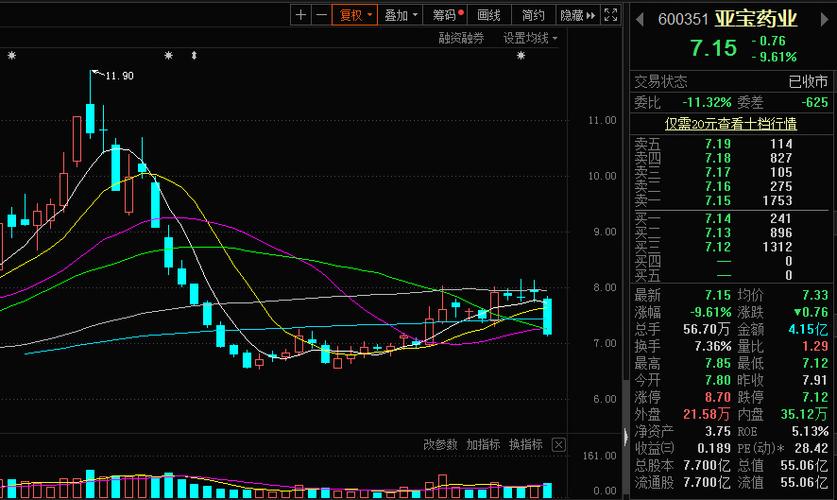The height and width of the screenshot is (500, 837).
Task: Open the 叠加 overlay dropdown
Action: (x=401, y=15)
